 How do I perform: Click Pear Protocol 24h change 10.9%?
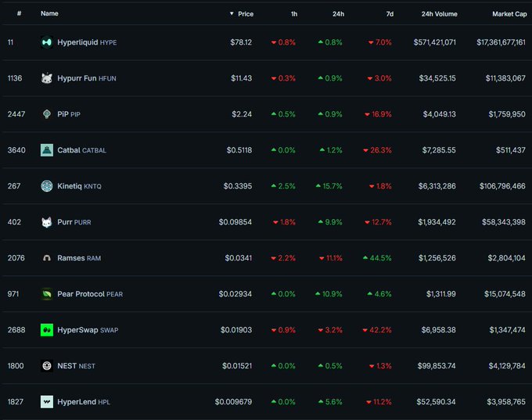click(329, 294)
